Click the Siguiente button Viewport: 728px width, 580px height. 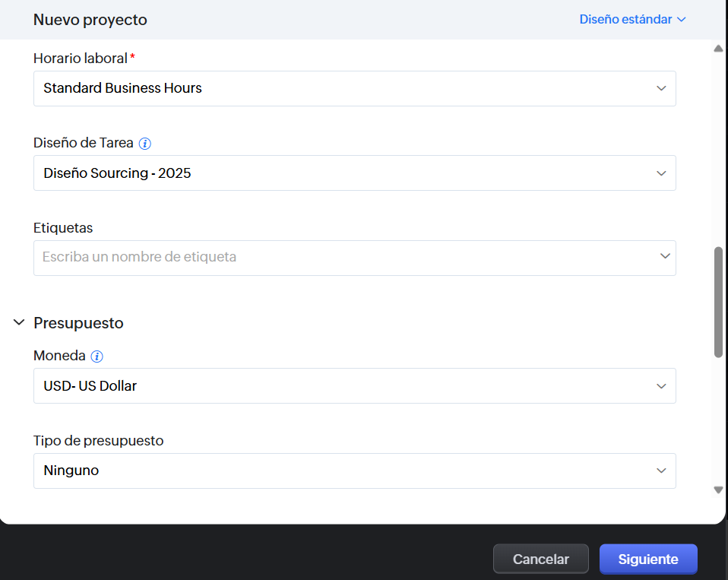pos(648,559)
